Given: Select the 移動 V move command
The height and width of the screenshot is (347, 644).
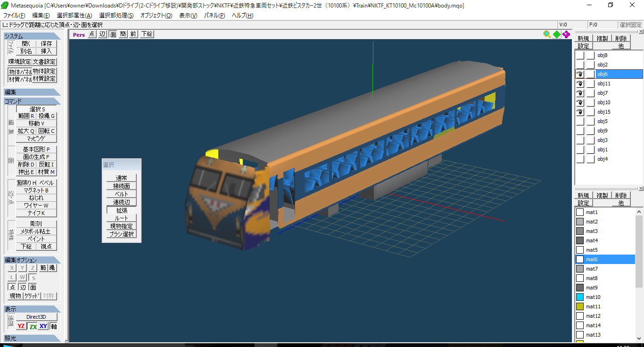Looking at the screenshot, I should coord(36,124).
